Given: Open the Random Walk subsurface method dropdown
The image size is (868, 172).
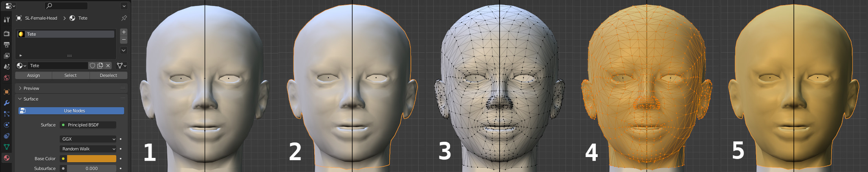Looking at the screenshot, I should pos(88,149).
